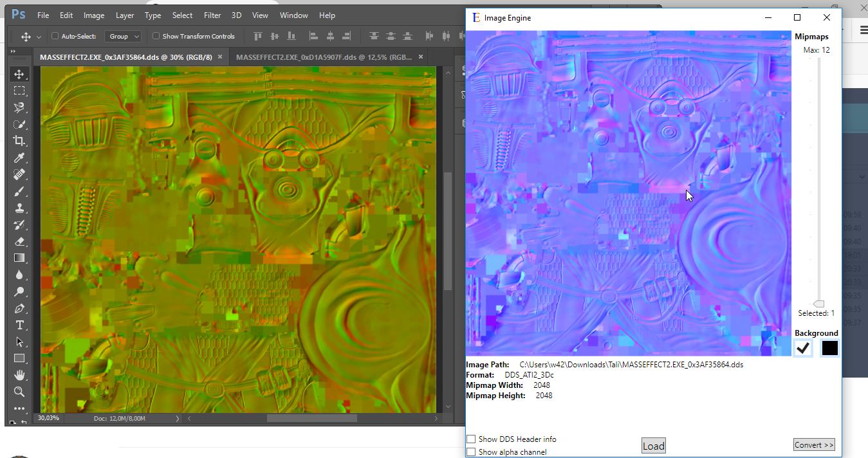Open the Auto-Select Group dropdown
The image size is (868, 458).
[x=123, y=37]
